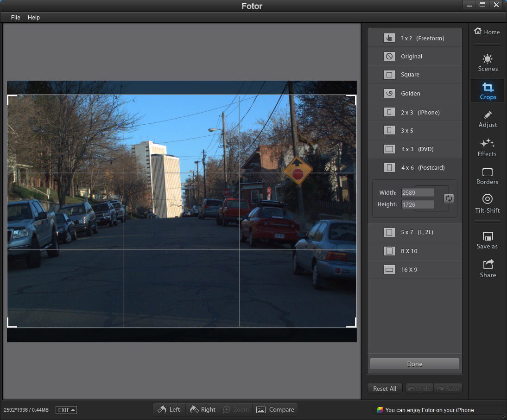Select the 16 X 9 crop icon
This screenshot has height=420, width=507.
pyautogui.click(x=389, y=269)
